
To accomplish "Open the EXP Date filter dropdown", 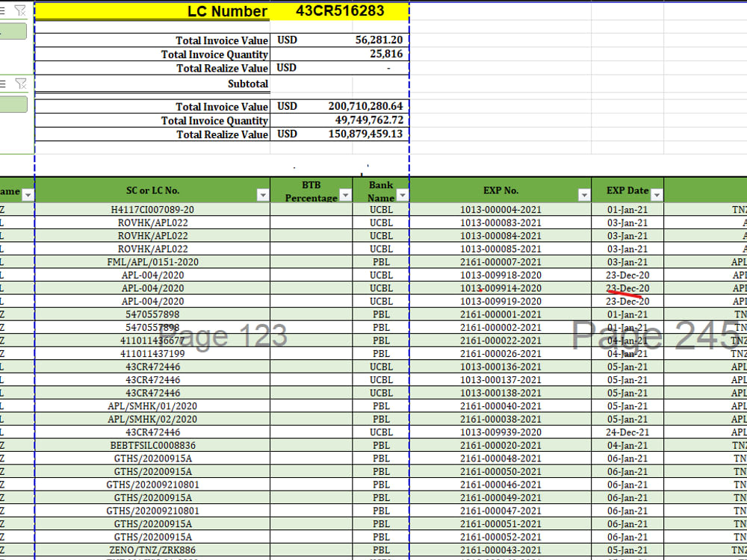I will (x=657, y=195).
